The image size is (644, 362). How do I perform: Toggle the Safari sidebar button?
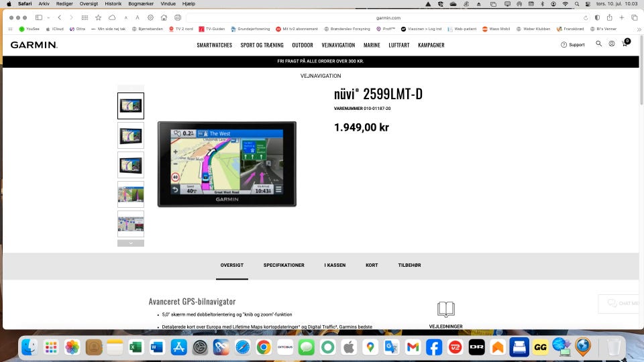(x=39, y=17)
